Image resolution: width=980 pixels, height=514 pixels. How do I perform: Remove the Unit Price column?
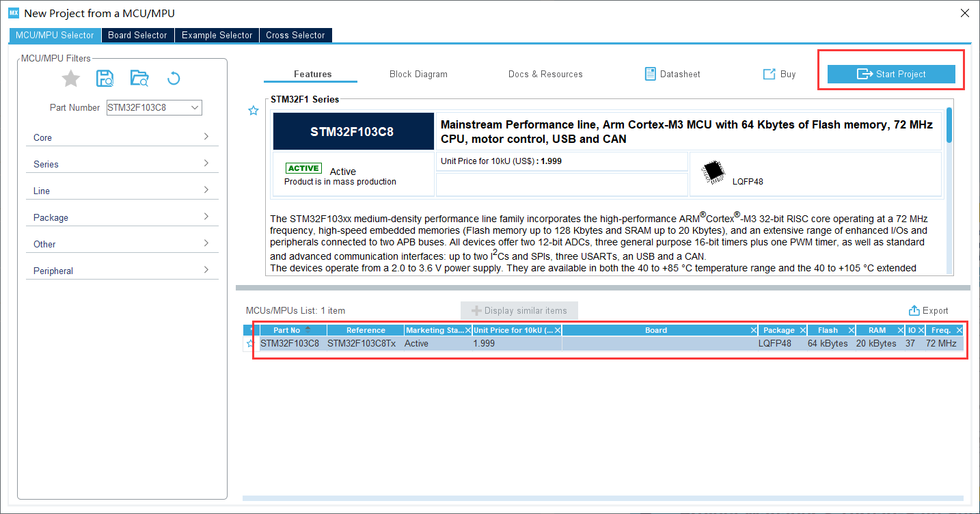[558, 330]
